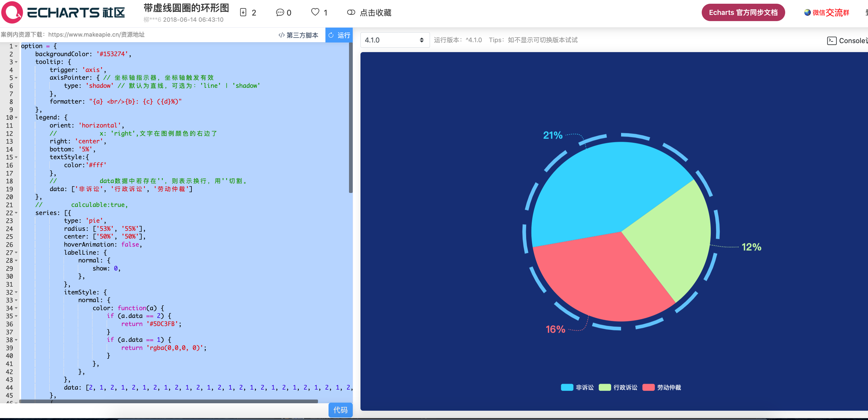Collapse the tooltip block fold arrow
The width and height of the screenshot is (868, 420).
pos(16,62)
